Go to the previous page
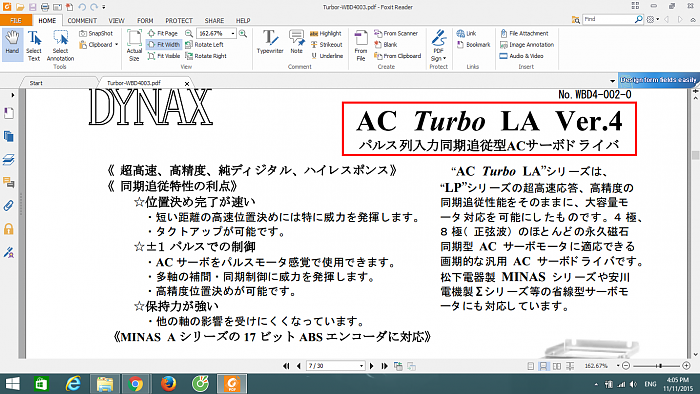This screenshot has height=394, width=700. [299, 366]
